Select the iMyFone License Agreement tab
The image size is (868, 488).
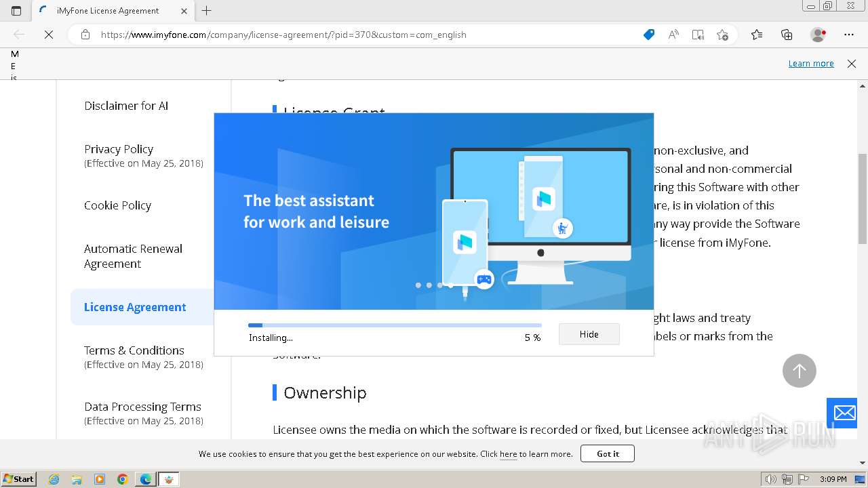pyautogui.click(x=113, y=11)
